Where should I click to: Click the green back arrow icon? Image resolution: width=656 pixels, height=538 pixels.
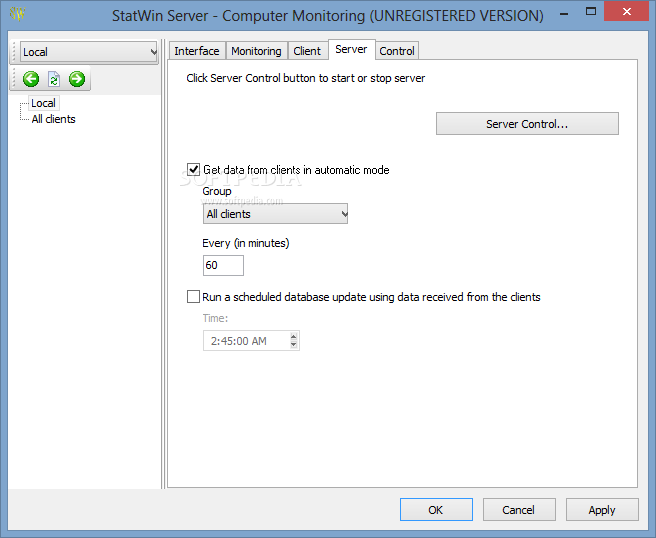tap(31, 79)
